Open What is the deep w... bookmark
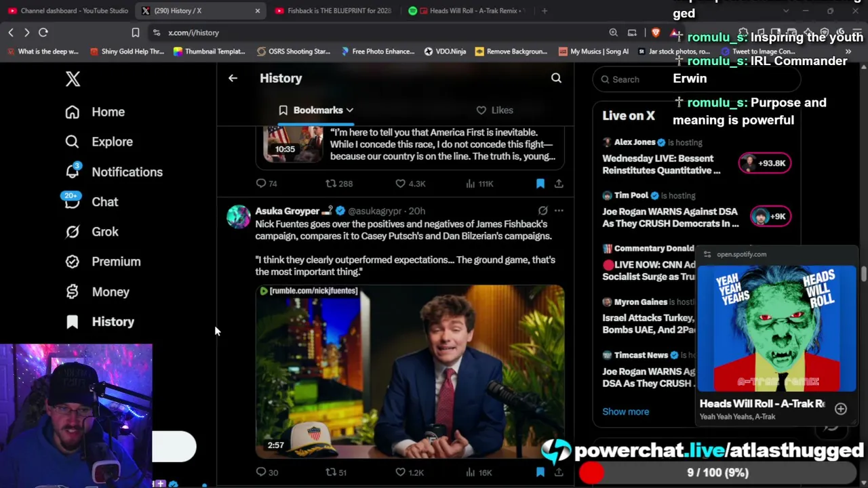The width and height of the screenshot is (868, 488). [43, 52]
